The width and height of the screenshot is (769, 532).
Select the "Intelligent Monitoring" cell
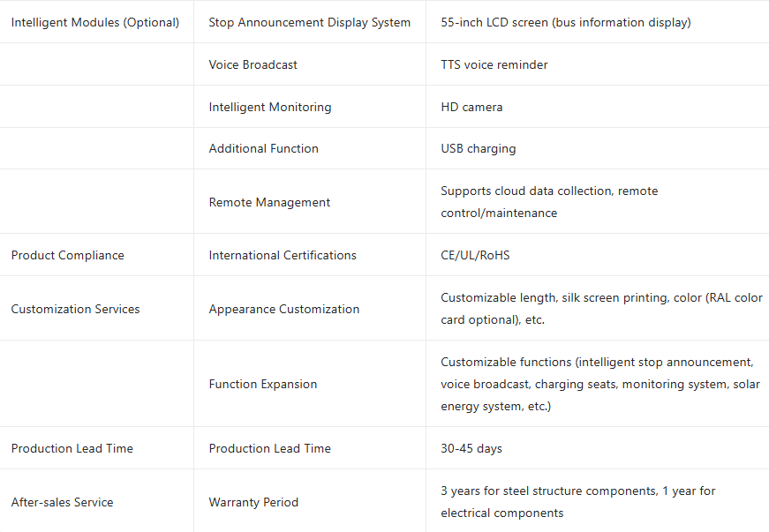click(x=270, y=107)
